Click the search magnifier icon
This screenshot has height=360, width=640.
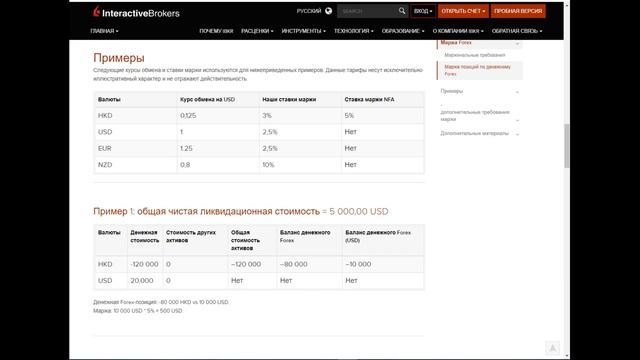(x=402, y=11)
